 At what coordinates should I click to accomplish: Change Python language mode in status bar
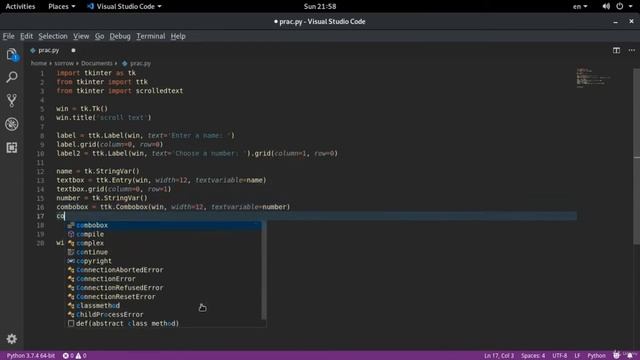596,356
